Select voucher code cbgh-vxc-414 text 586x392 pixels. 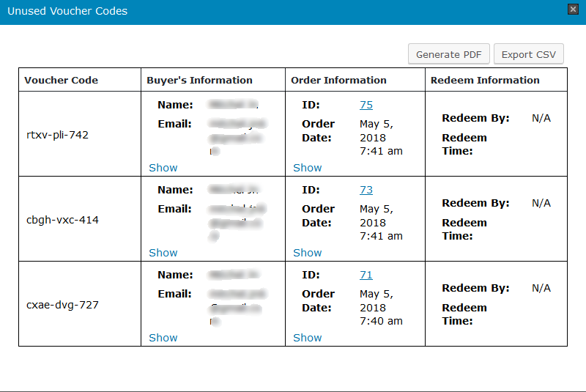point(62,220)
